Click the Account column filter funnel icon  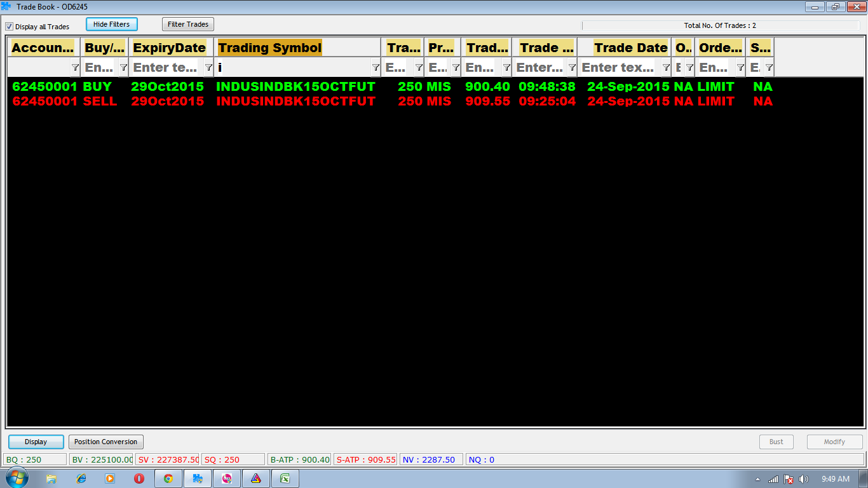pos(75,67)
